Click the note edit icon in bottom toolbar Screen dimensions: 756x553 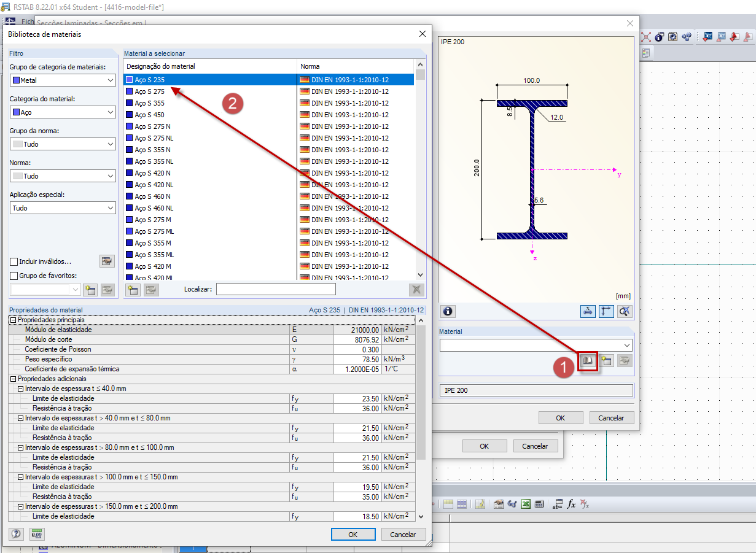pos(480,504)
